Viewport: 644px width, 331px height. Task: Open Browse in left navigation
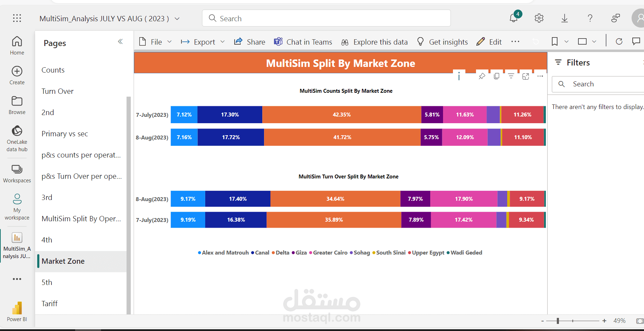(17, 105)
